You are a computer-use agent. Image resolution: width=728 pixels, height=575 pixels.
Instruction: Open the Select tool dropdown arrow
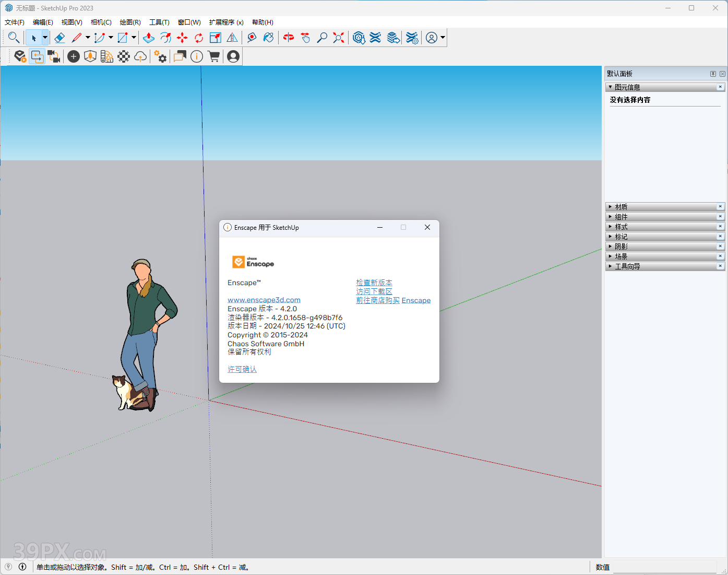45,38
